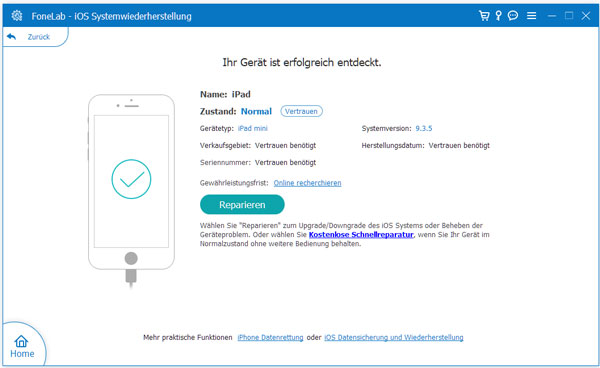600x368 pixels.
Task: Start repair with the Reparieren button
Action: [242, 205]
